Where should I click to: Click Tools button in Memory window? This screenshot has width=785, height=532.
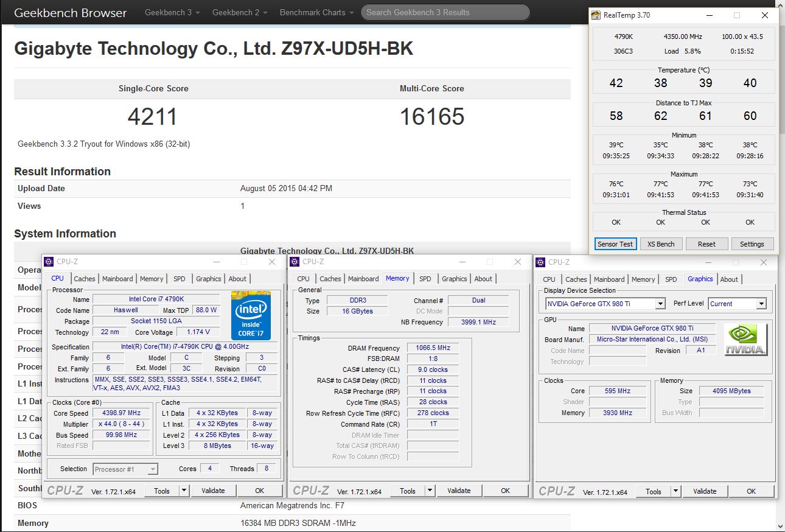click(408, 491)
